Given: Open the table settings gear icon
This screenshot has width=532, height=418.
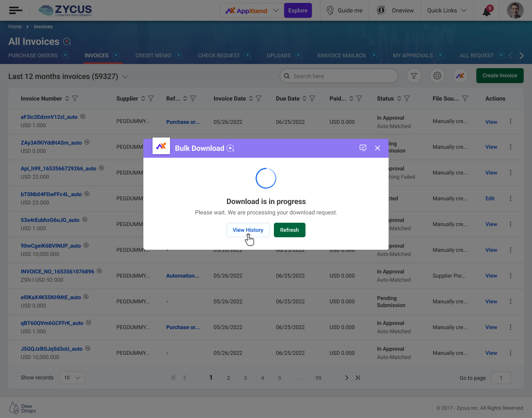Looking at the screenshot, I should click(437, 76).
